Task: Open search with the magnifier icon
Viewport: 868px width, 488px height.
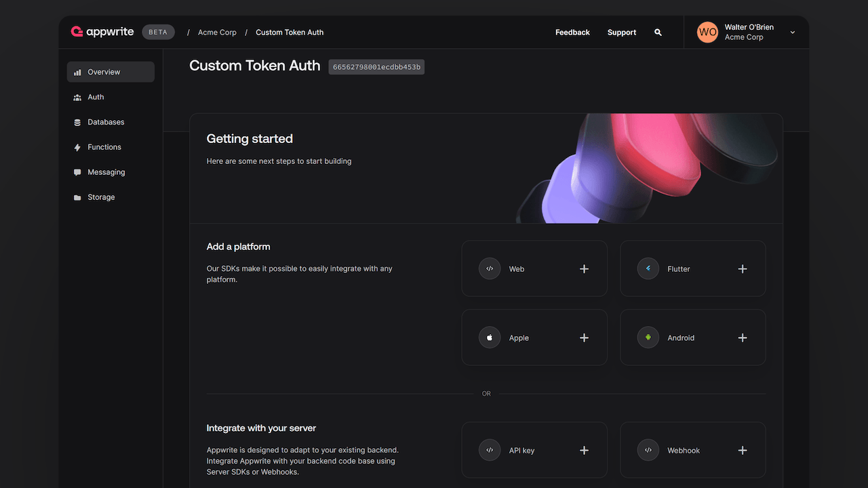Action: tap(658, 33)
